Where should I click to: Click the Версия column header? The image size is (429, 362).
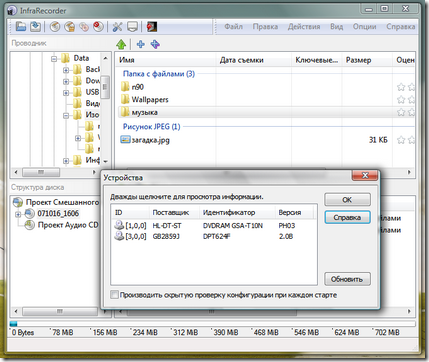pos(294,212)
